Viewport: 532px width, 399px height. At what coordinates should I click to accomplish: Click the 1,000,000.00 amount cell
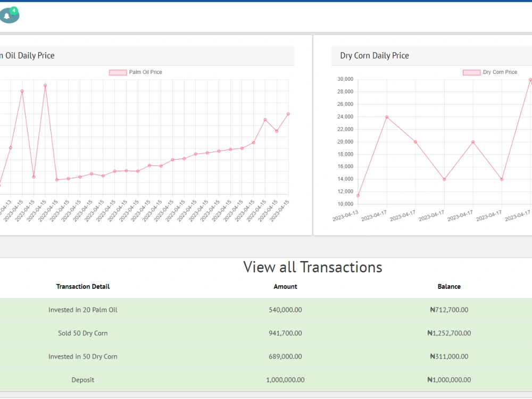(x=285, y=380)
